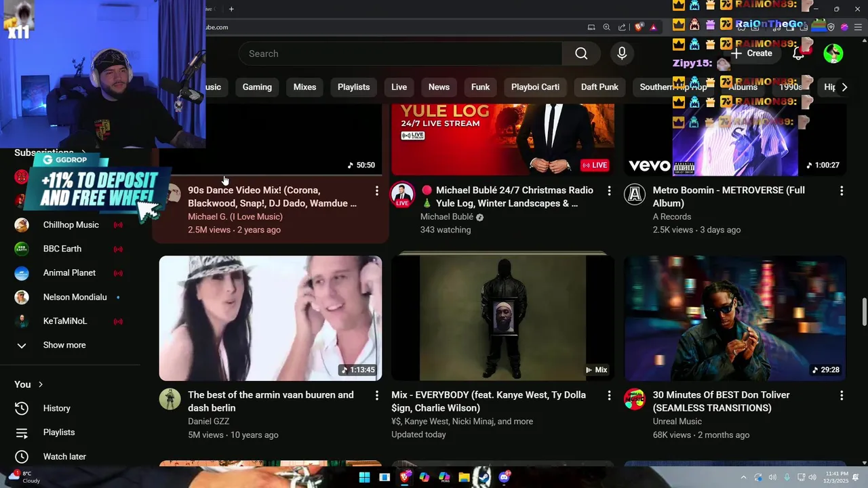This screenshot has height=488, width=868.
Task: Open title Metro Boomin - METROVERSE (Full Album)
Action: tap(729, 197)
